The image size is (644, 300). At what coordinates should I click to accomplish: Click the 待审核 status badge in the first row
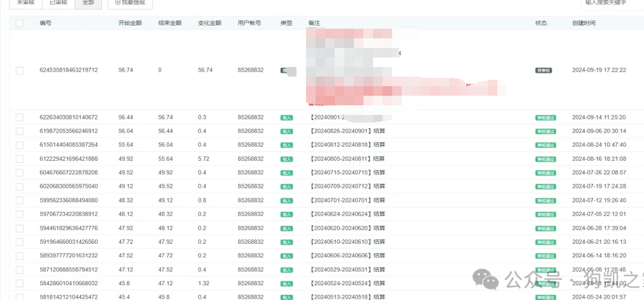coord(543,70)
